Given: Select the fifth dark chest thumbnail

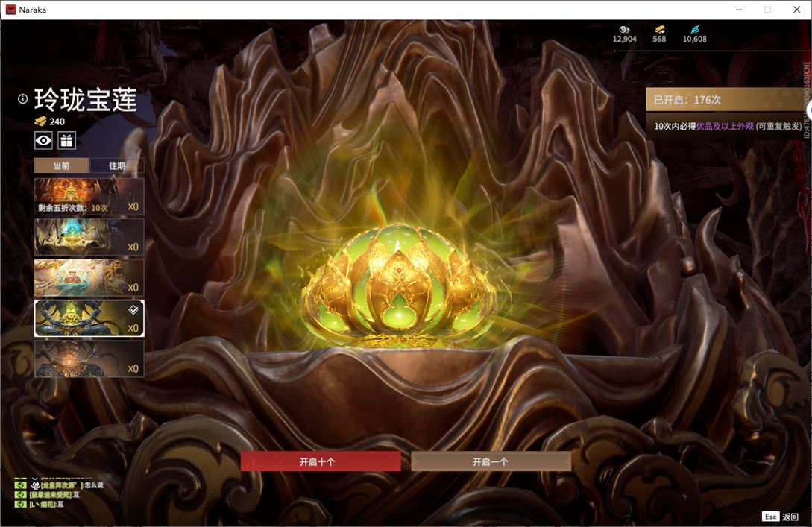Looking at the screenshot, I should [x=89, y=359].
